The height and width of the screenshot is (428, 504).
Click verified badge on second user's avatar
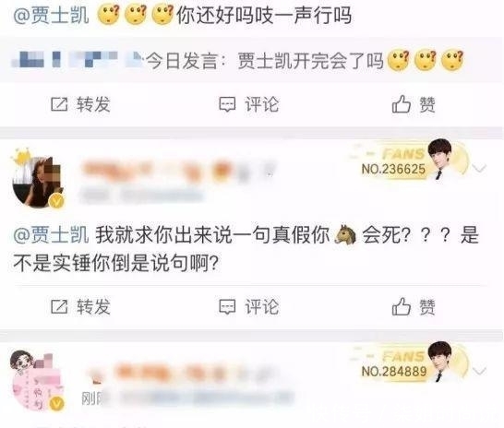pos(56,202)
